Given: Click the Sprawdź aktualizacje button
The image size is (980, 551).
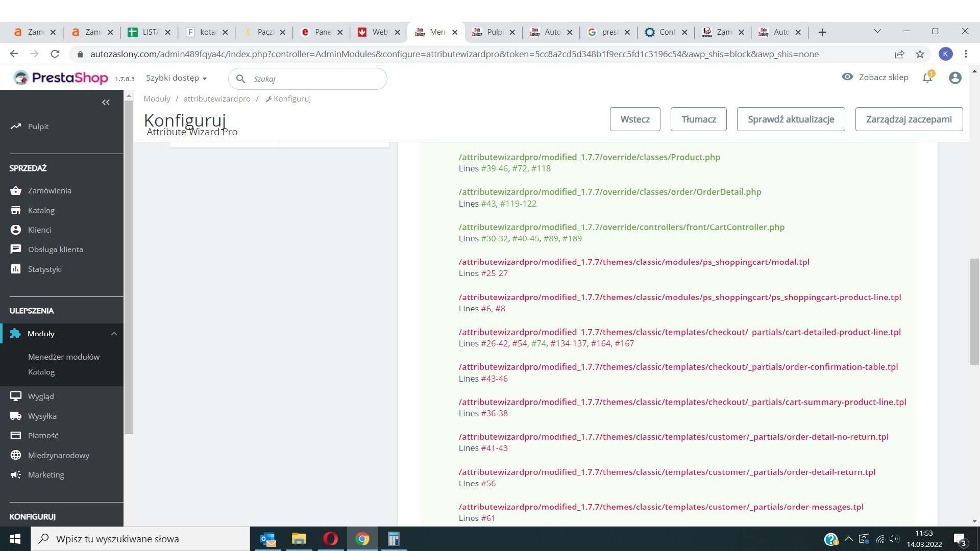Looking at the screenshot, I should click(791, 119).
